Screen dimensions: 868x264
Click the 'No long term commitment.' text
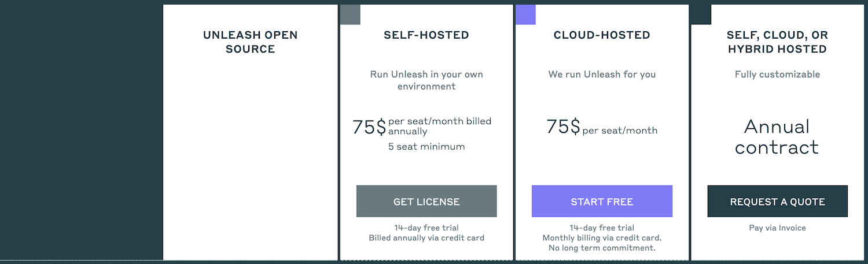point(602,248)
